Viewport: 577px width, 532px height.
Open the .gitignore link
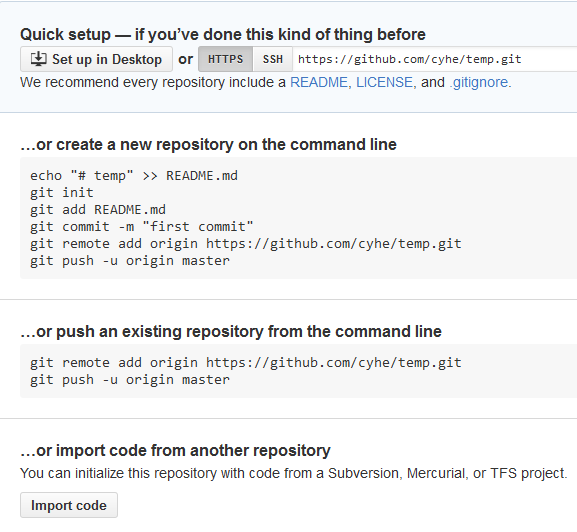[478, 82]
